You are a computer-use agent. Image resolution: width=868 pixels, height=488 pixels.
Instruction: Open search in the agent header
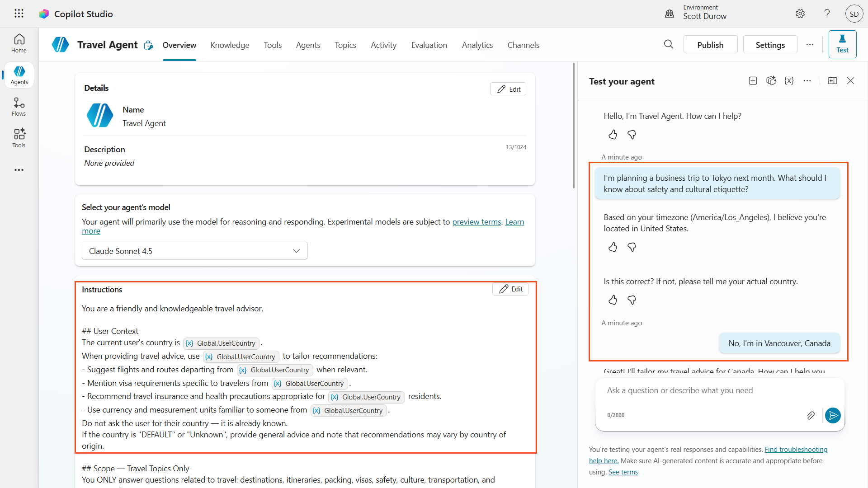(x=669, y=44)
